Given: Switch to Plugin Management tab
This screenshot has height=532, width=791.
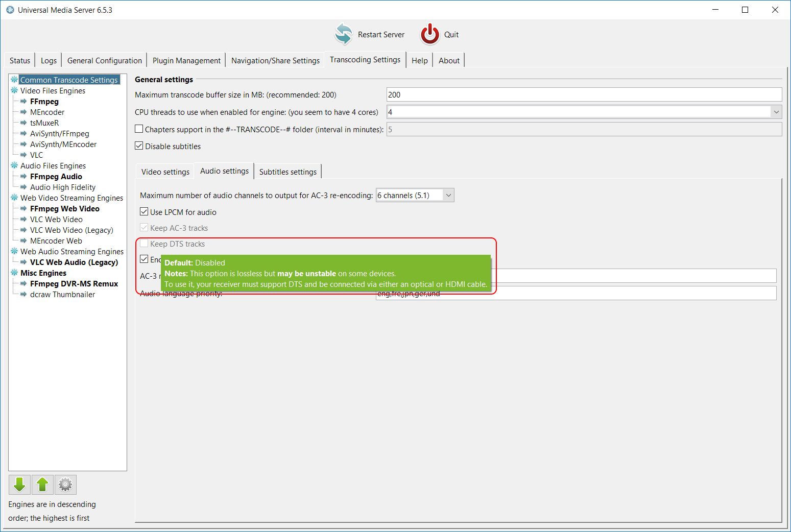Looking at the screenshot, I should click(x=186, y=60).
